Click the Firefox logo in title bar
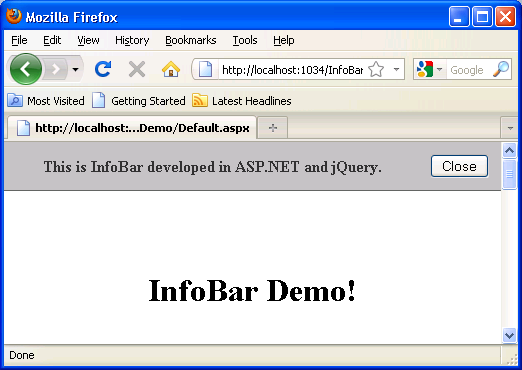This screenshot has width=522, height=370. click(x=14, y=16)
